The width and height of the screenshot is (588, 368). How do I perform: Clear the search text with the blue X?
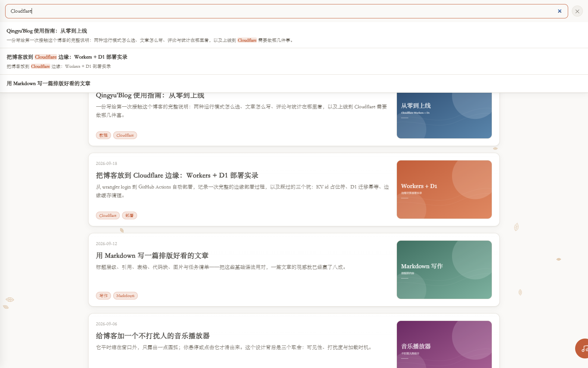(559, 11)
